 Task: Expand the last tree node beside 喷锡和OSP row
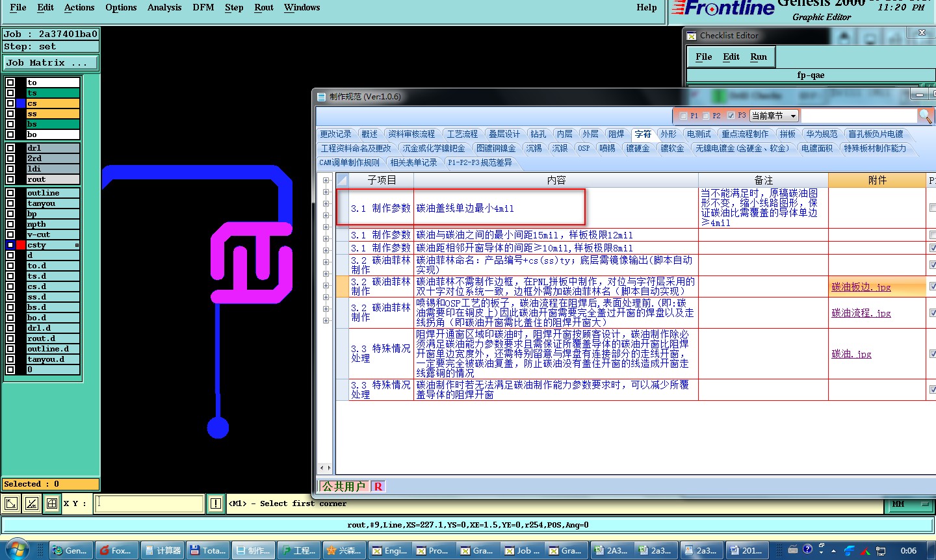coord(326,320)
